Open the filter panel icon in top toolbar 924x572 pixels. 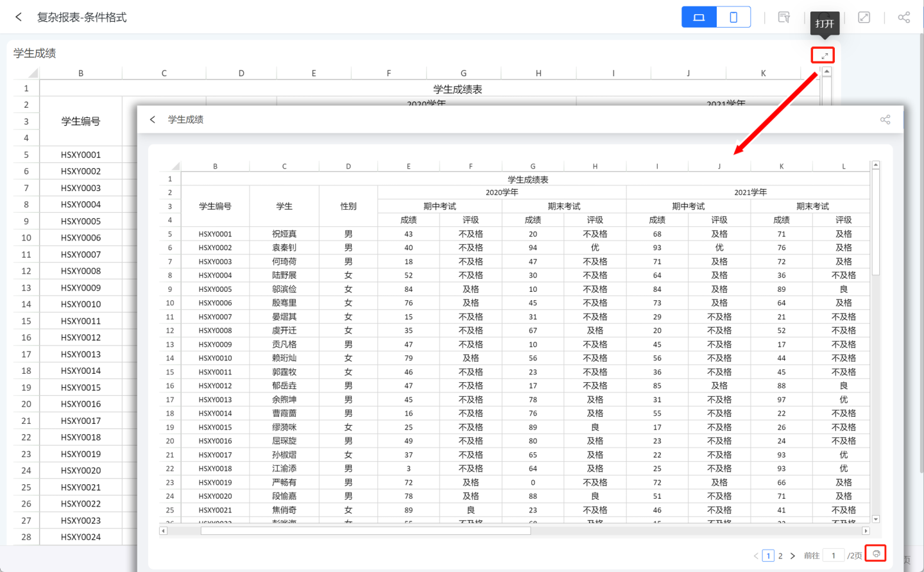pos(783,17)
